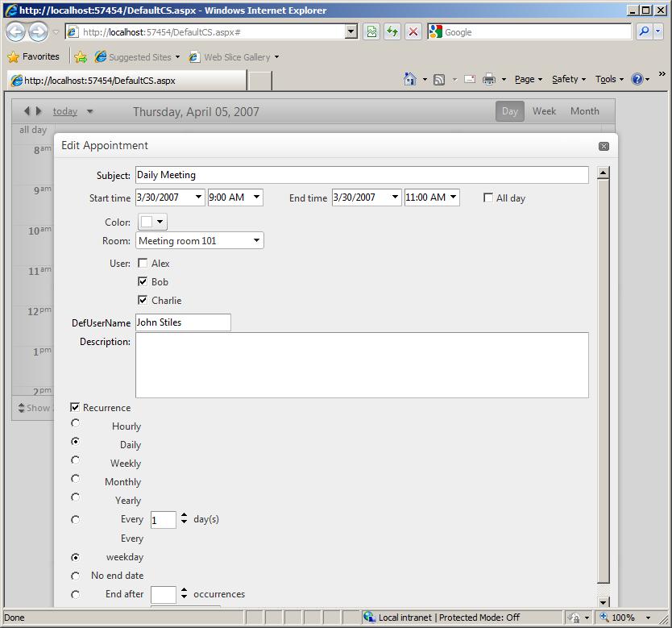This screenshot has height=628, width=672.
Task: Open the zoom level dropdown arrow
Action: point(648,618)
